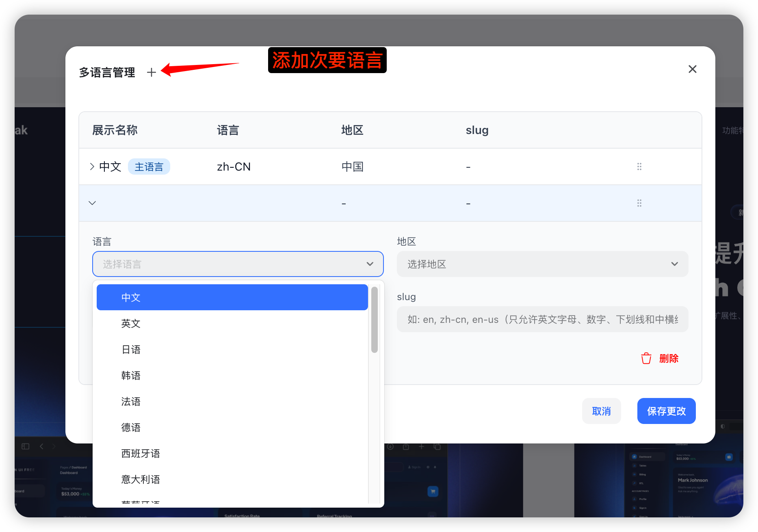Screen dimensions: 758x532
Task: Click drag handle on the 中文 row
Action: tap(639, 167)
